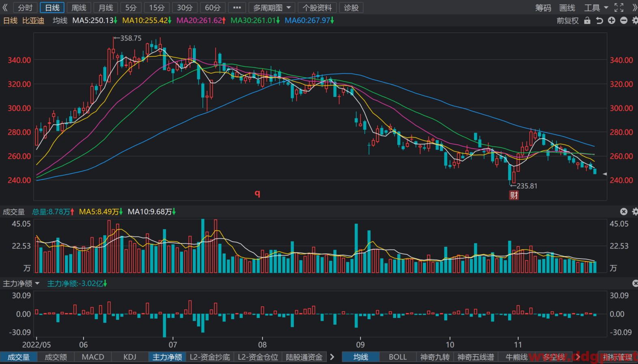Click volume MA5:8.49万 value

click(101, 212)
